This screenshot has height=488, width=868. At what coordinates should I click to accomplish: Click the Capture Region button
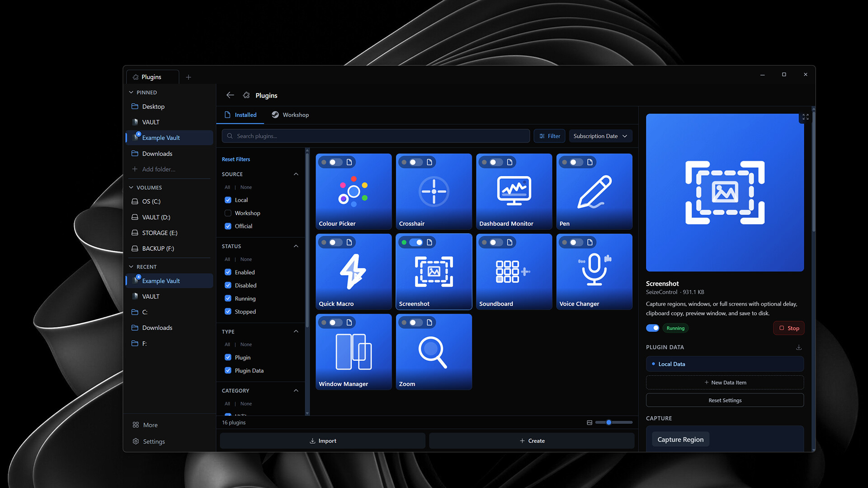680,440
